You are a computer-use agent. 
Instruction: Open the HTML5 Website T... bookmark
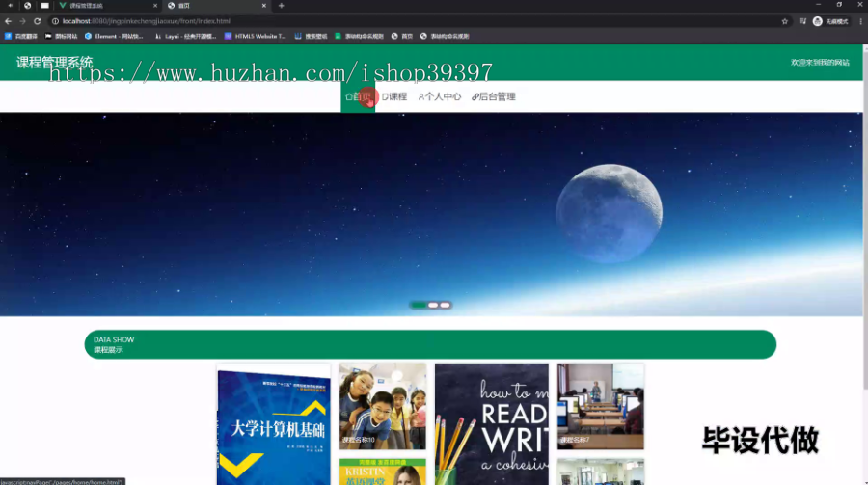coord(256,36)
